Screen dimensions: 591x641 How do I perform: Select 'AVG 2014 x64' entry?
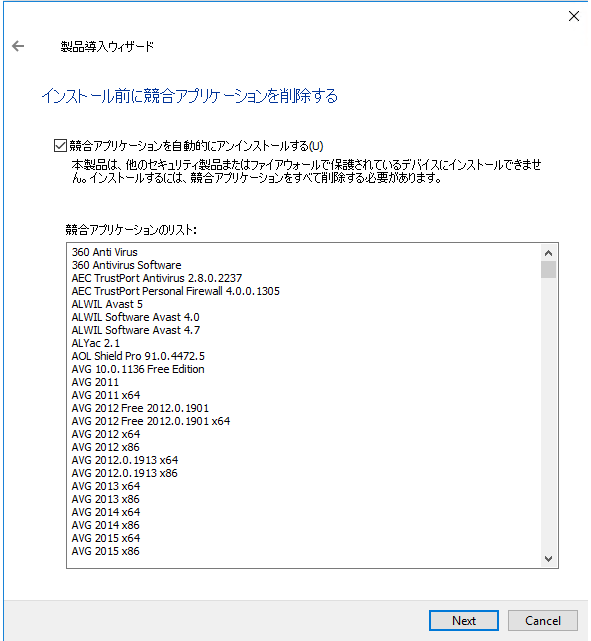pyautogui.click(x=106, y=512)
